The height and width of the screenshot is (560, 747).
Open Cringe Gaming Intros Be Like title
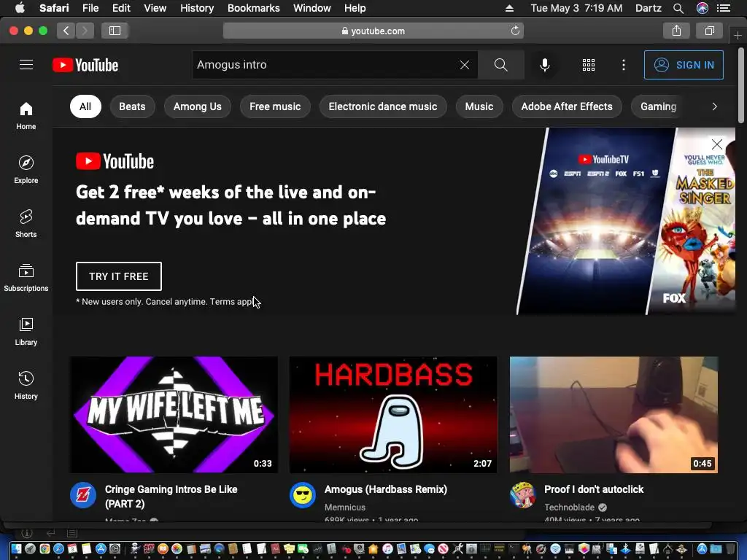point(171,496)
